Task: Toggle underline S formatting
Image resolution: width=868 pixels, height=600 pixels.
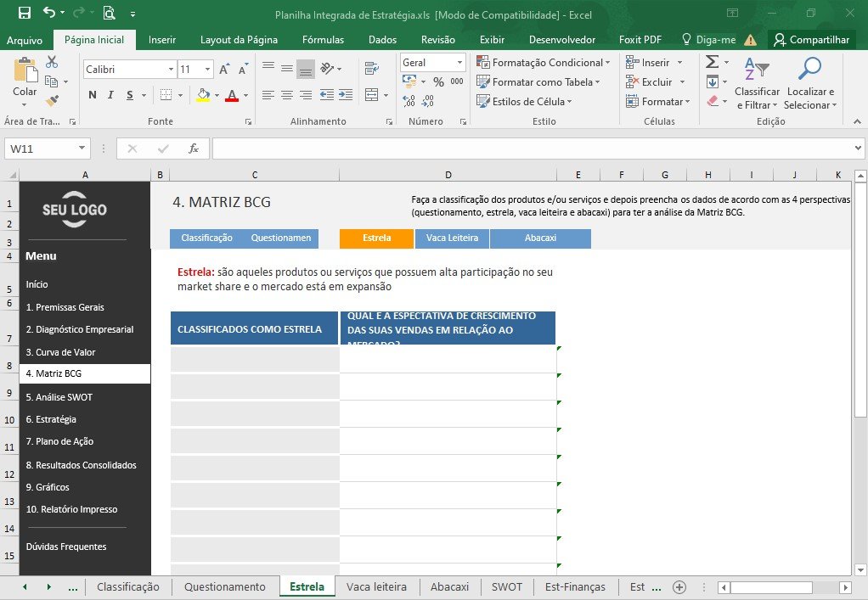Action: (x=130, y=95)
